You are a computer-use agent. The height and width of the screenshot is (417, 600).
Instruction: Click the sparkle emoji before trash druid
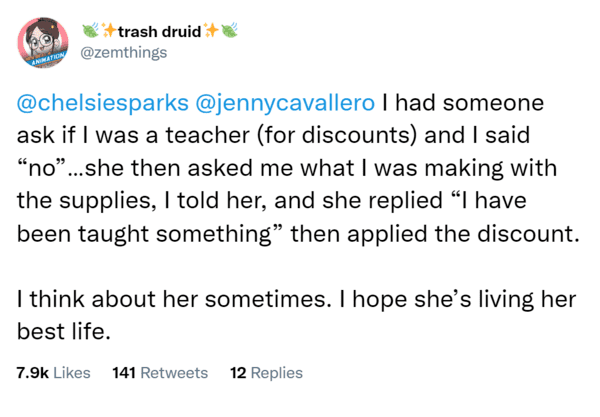(109, 30)
